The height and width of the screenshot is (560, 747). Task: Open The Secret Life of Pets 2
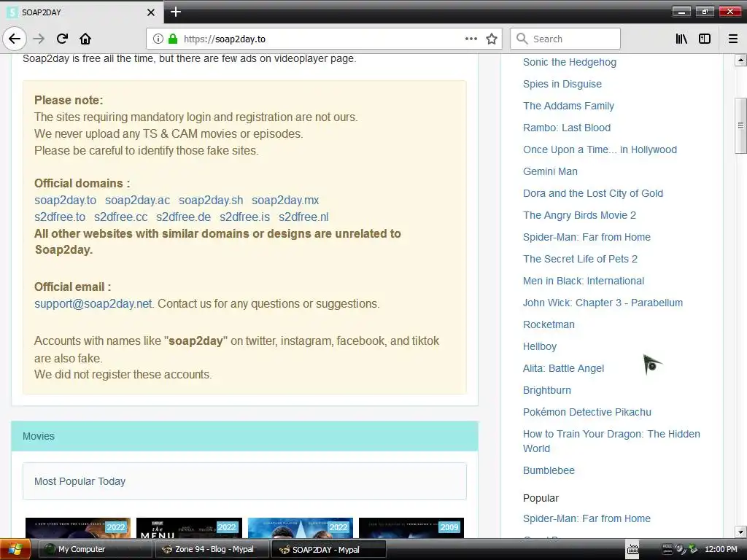(x=580, y=259)
